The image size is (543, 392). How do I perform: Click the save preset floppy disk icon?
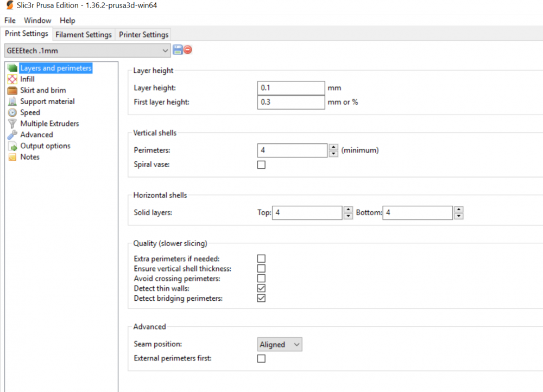tap(178, 50)
